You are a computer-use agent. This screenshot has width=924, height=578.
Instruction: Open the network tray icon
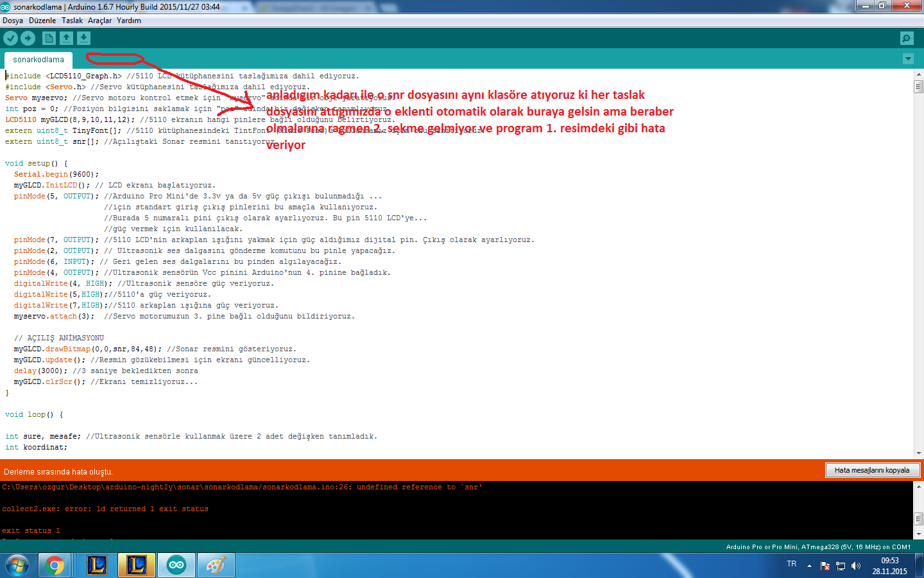[x=841, y=566]
